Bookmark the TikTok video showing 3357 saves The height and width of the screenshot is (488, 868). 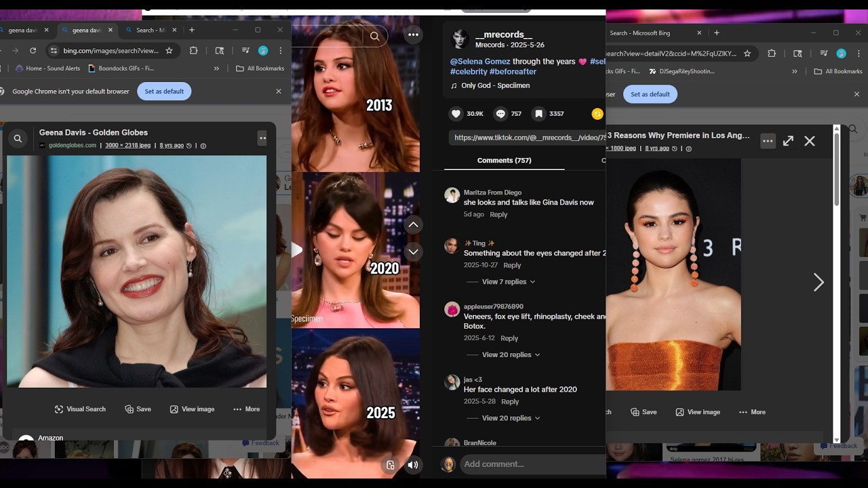pyautogui.click(x=538, y=114)
